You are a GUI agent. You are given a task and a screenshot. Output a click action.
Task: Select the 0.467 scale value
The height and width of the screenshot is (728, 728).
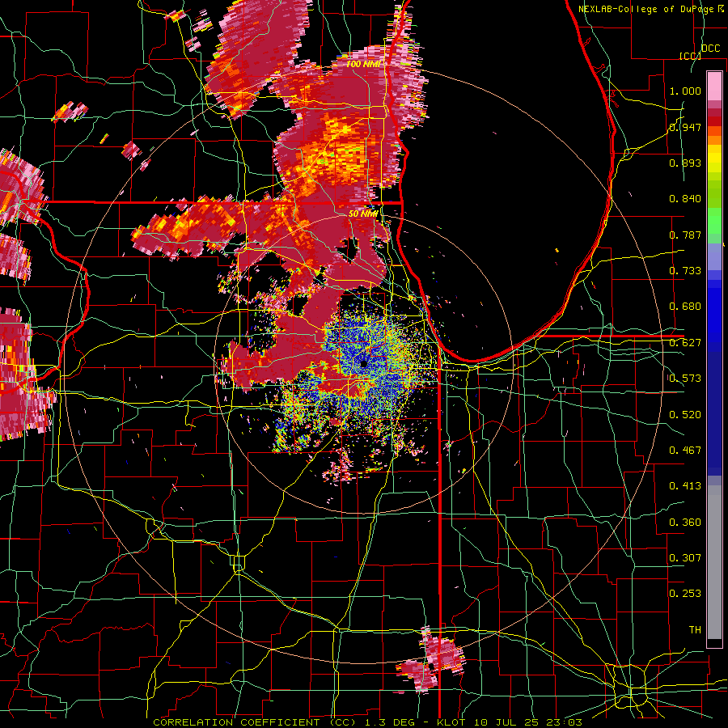click(x=685, y=451)
